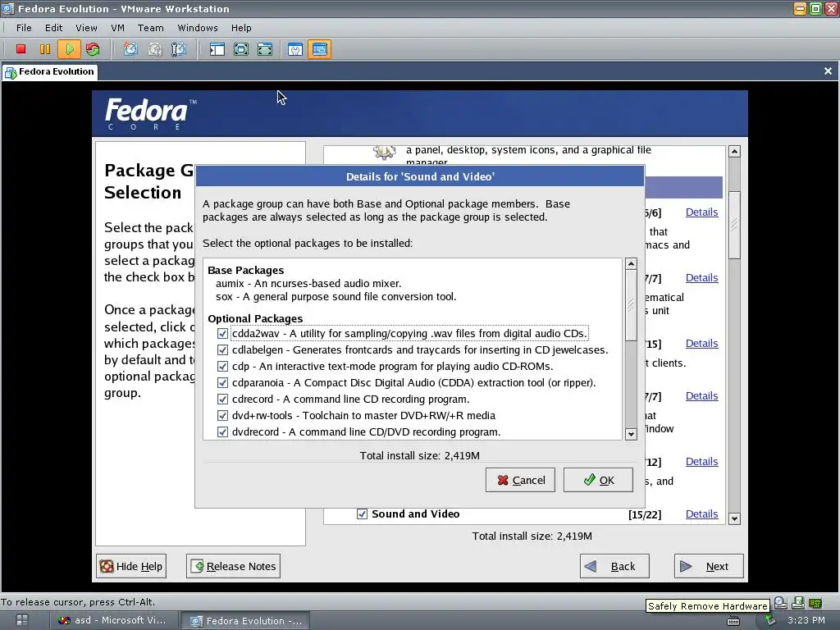Toggle the Sound and Video group checkbox
This screenshot has width=840, height=630.
362,514
